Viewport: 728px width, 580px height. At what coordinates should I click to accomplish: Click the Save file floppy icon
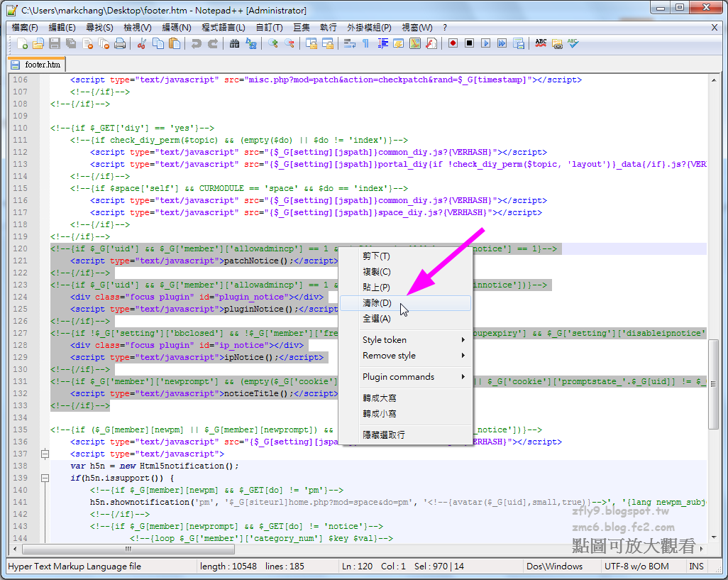[55, 43]
